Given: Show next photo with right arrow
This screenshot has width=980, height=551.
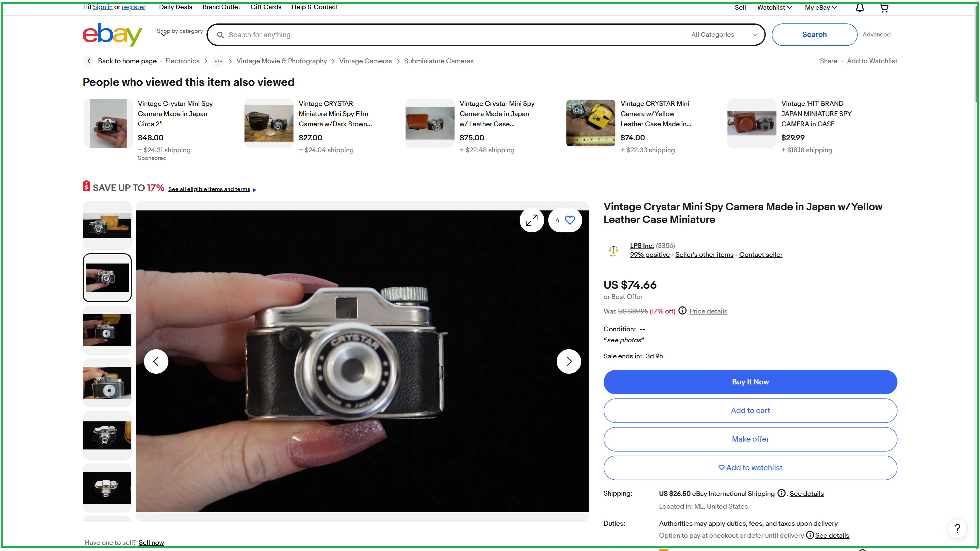Looking at the screenshot, I should 568,361.
